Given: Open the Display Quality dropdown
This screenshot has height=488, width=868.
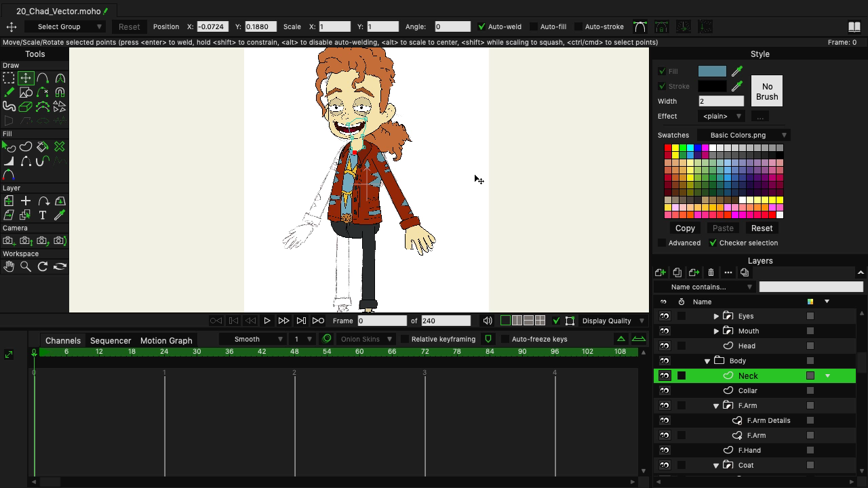Looking at the screenshot, I should 613,321.
